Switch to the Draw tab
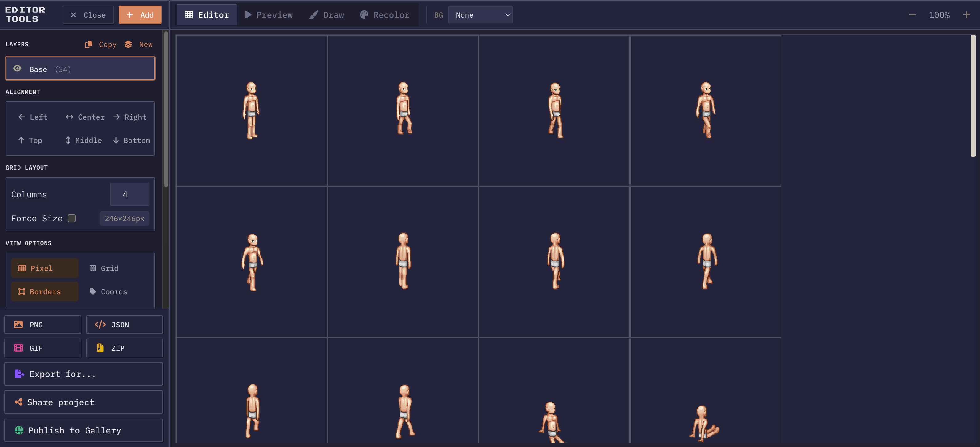This screenshot has height=447, width=980. [326, 15]
